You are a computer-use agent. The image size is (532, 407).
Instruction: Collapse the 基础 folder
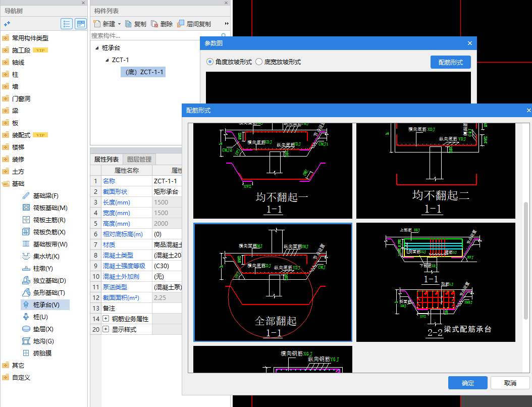[x=6, y=184]
